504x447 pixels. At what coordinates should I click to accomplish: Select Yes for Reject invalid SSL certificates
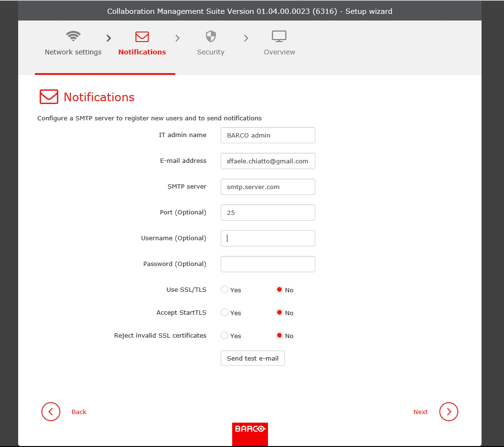[x=225, y=336]
